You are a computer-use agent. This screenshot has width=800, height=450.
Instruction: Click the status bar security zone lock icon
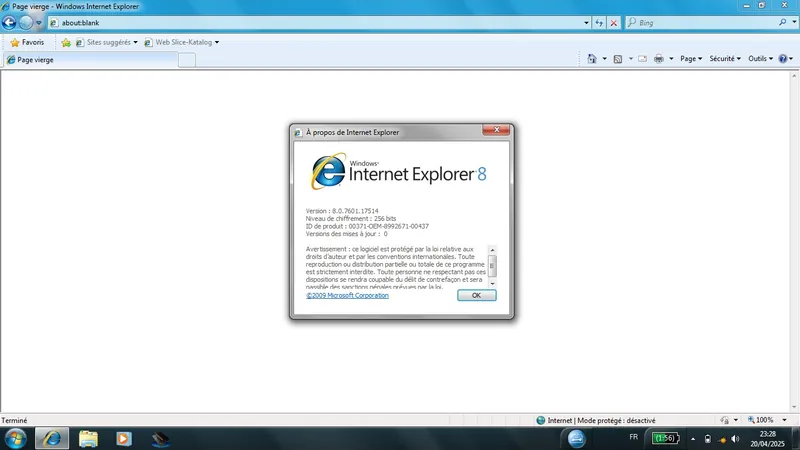pyautogui.click(x=724, y=420)
